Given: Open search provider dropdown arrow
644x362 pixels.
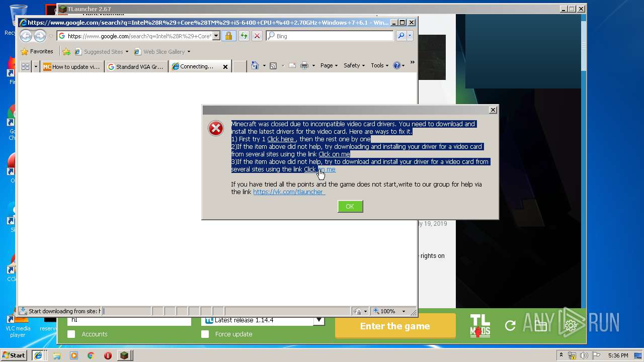Looking at the screenshot, I should pyautogui.click(x=410, y=36).
